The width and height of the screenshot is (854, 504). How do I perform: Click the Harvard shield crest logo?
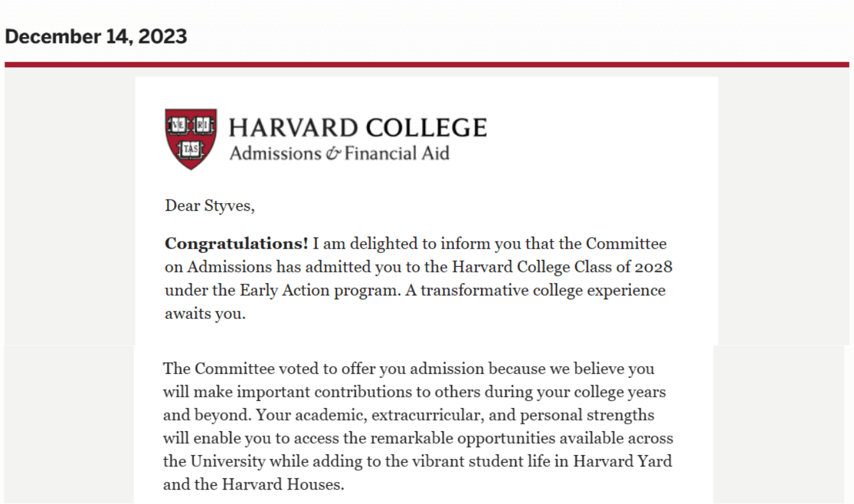point(191,139)
